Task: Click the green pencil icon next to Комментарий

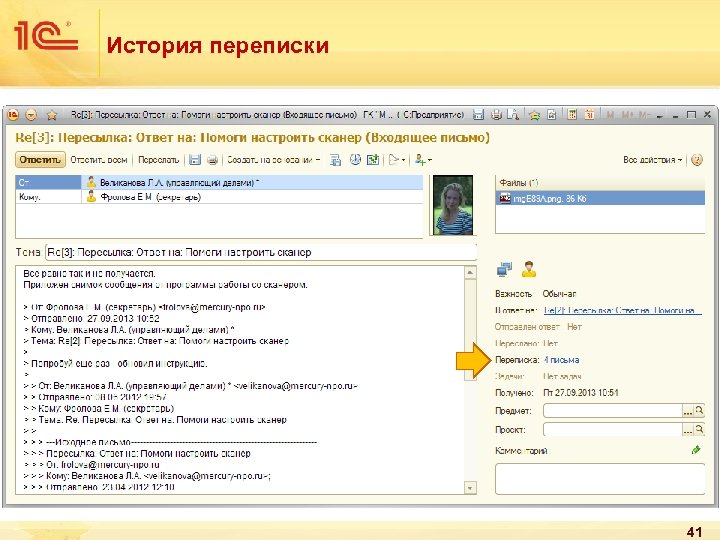Action: pos(696,450)
